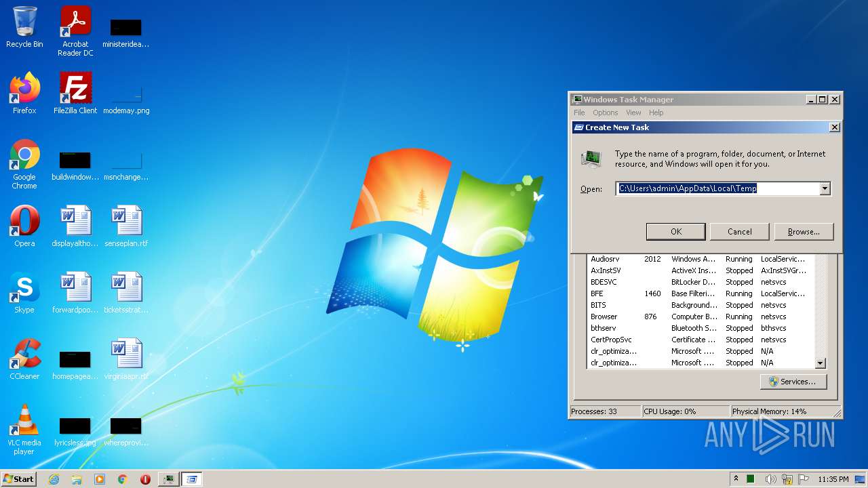Click Opera icon in the taskbar
The width and height of the screenshot is (868, 488).
tap(145, 479)
